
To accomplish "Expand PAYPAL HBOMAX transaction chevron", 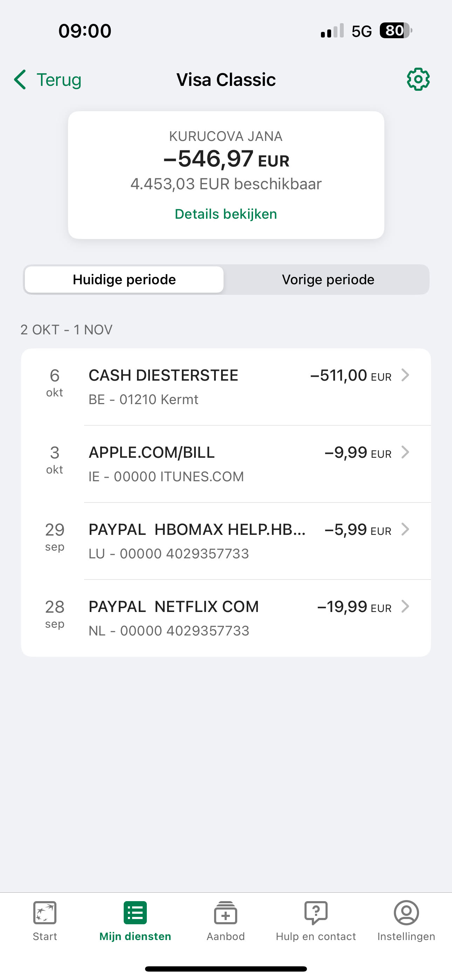I will click(x=406, y=529).
